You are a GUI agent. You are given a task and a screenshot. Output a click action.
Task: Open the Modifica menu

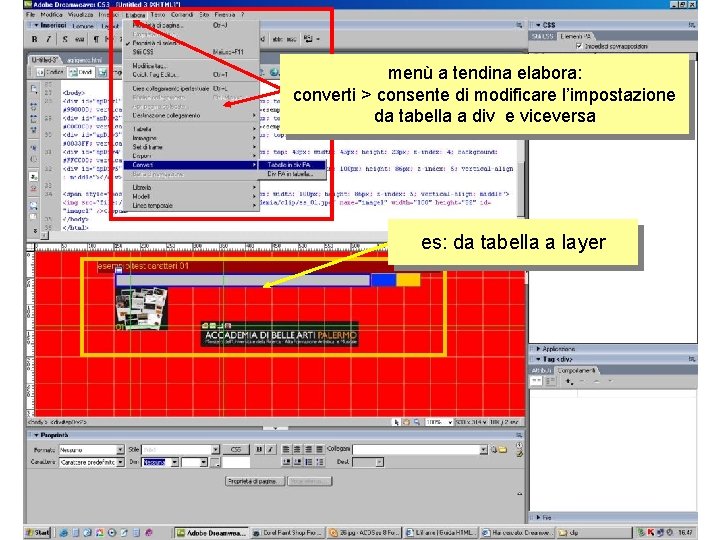tap(51, 15)
